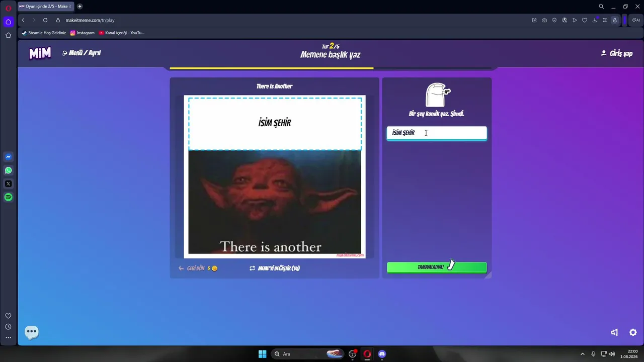Viewport: 644px width, 362px height.
Task: Click the site security padlock icon
Action: (58, 20)
